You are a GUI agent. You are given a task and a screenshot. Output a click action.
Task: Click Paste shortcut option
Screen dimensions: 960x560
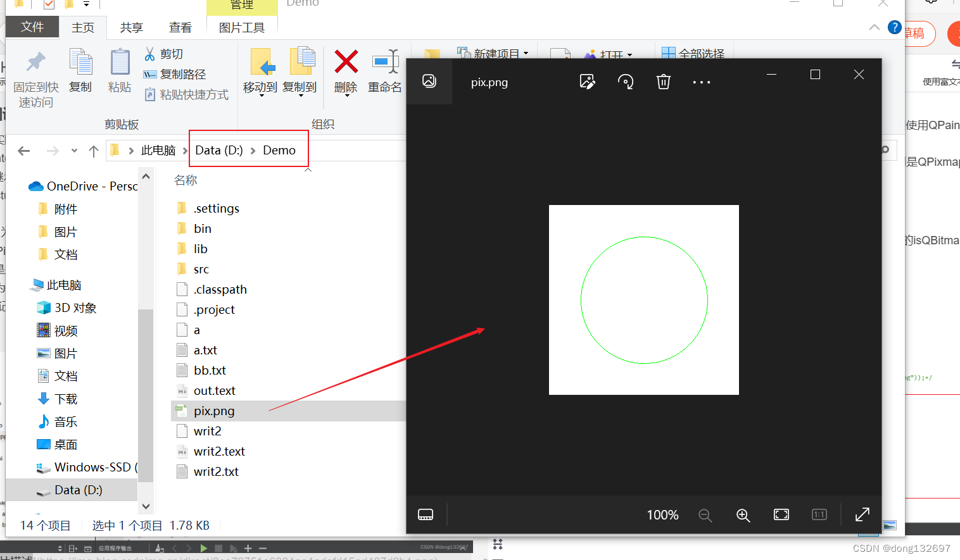186,94
